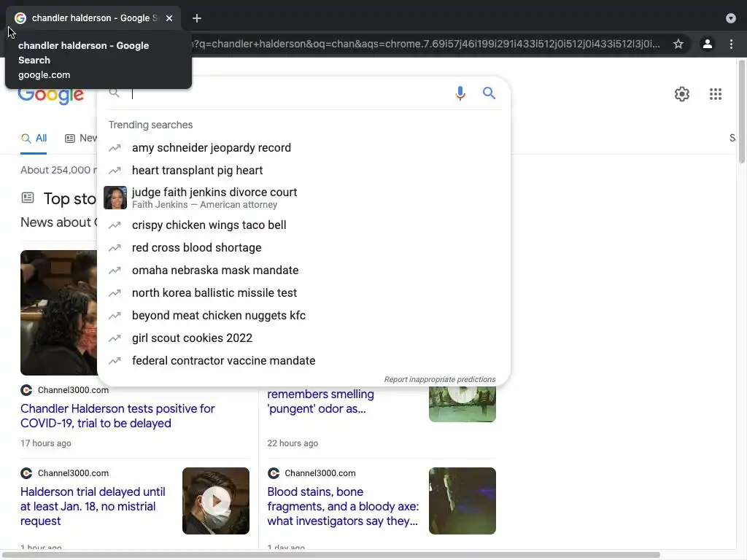Choose federal contractor vaccine mandate

[303, 360]
